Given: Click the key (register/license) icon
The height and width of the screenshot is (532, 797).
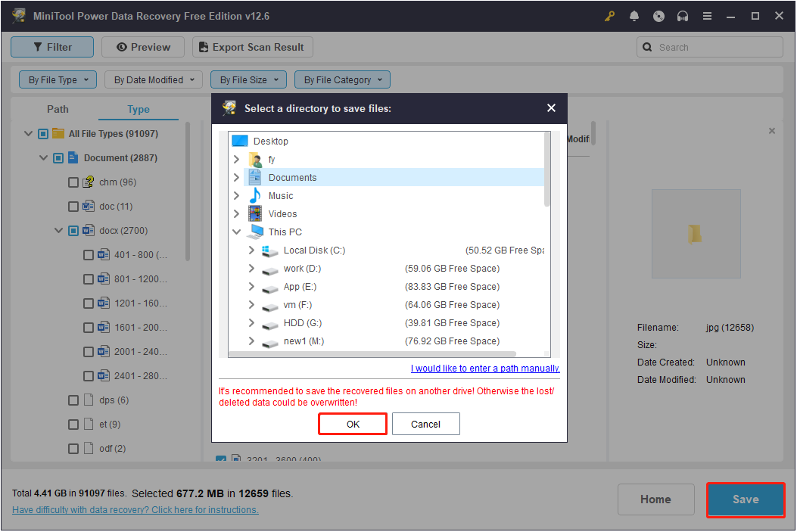Looking at the screenshot, I should coord(609,15).
